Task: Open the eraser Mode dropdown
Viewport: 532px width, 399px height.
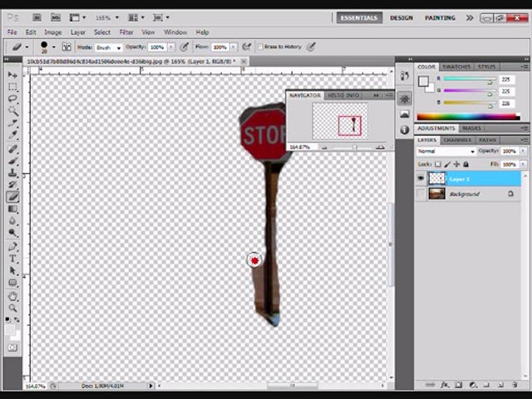Action: point(109,48)
